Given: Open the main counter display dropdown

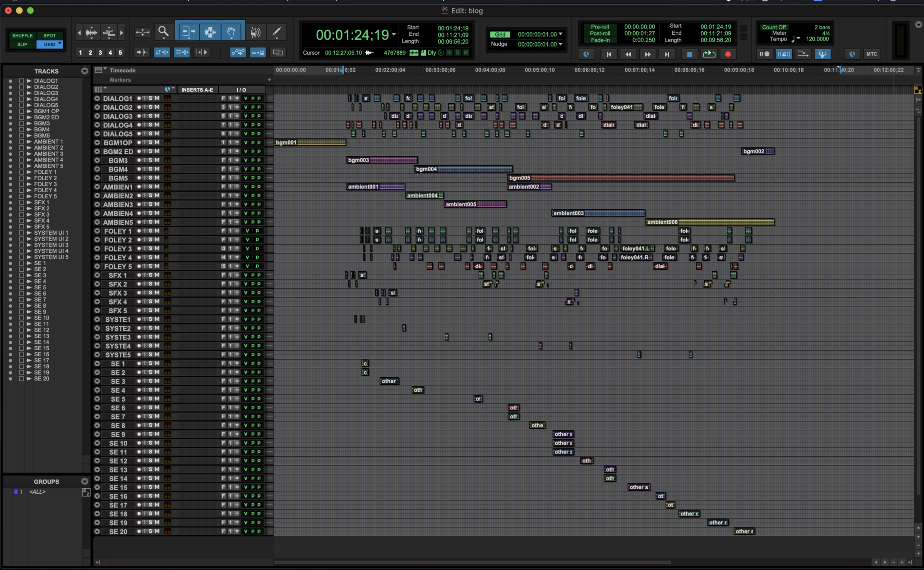Looking at the screenshot, I should click(x=394, y=34).
